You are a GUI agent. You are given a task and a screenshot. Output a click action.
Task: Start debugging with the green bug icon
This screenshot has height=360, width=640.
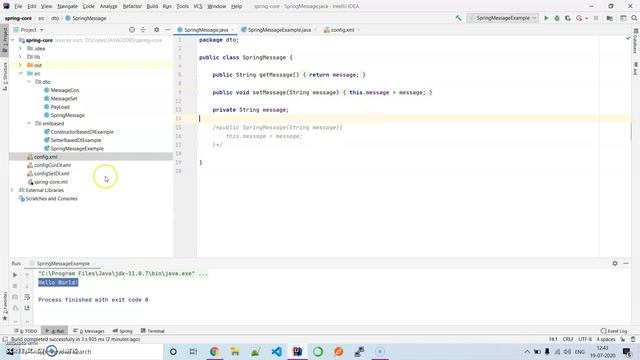point(557,18)
